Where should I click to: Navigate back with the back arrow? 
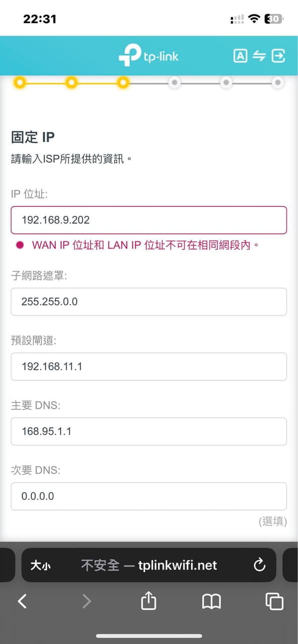(22, 601)
